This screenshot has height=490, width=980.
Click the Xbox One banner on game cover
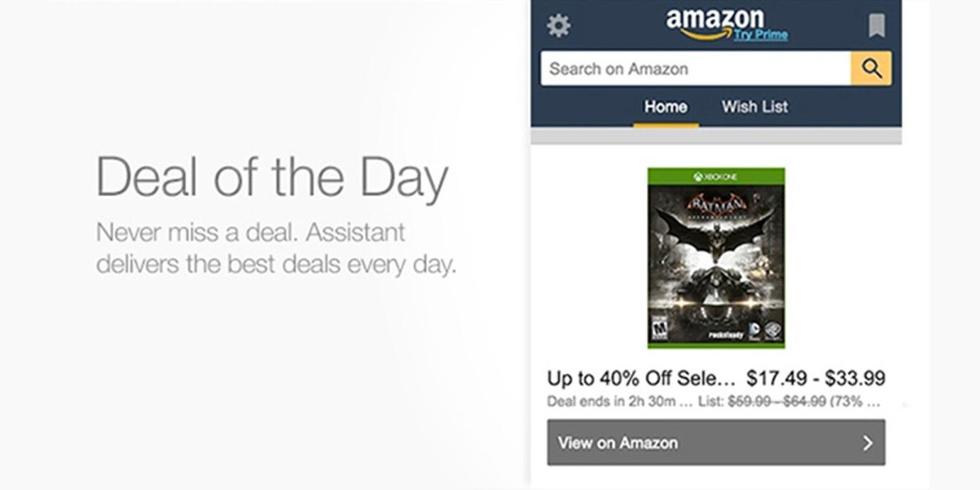point(716,176)
